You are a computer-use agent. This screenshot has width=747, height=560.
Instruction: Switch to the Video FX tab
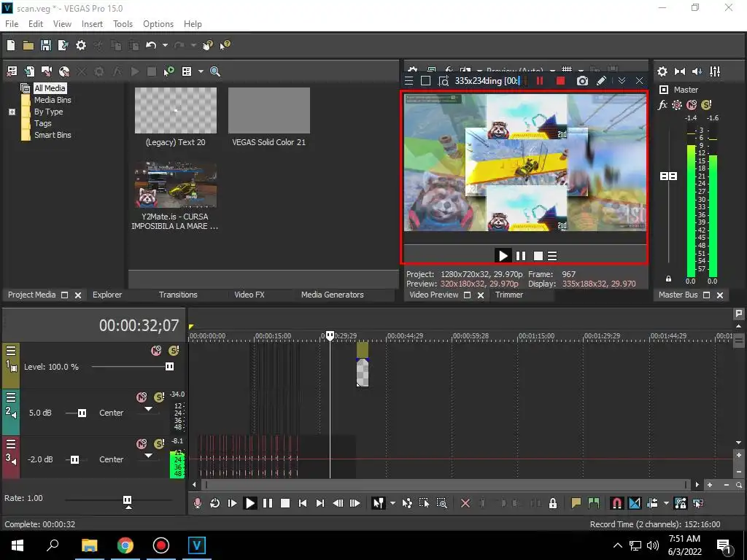point(249,295)
